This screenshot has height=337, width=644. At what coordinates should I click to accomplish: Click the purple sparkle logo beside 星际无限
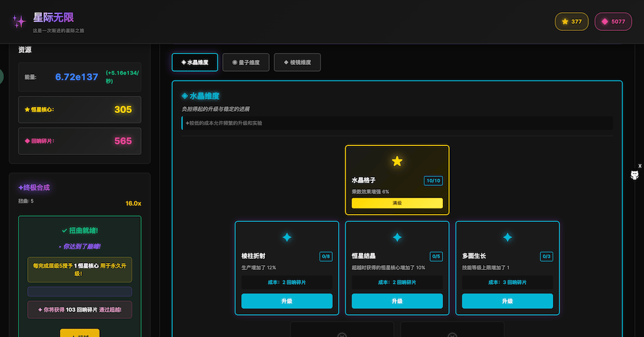point(19,22)
